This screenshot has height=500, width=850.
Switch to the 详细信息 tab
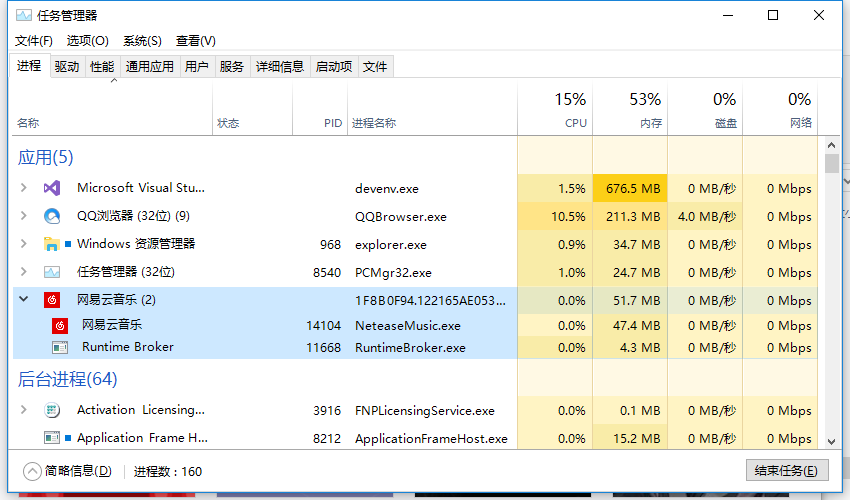click(x=280, y=67)
